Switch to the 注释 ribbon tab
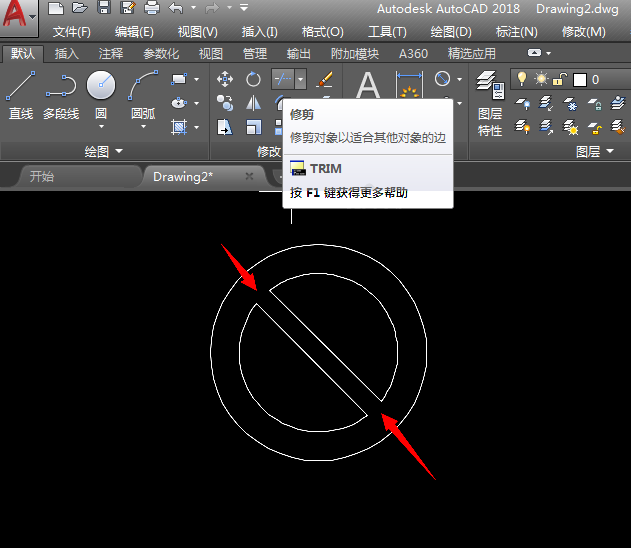The height and width of the screenshot is (548, 631). click(x=111, y=54)
